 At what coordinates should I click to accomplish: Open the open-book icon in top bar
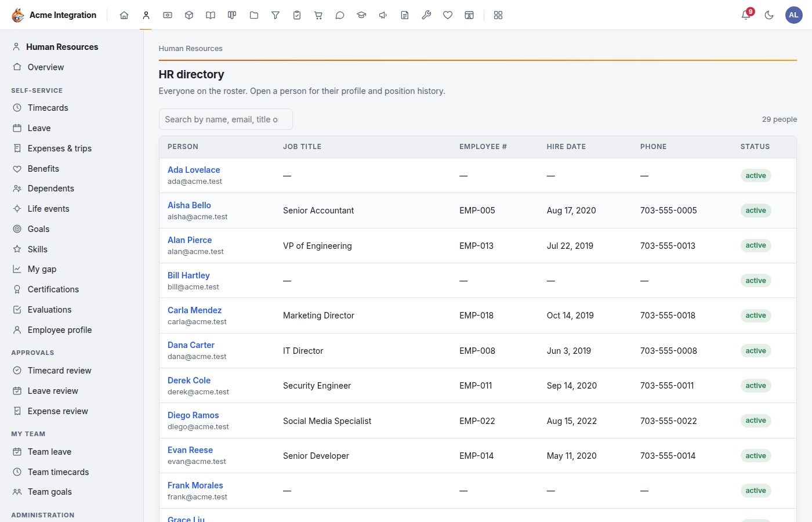point(211,15)
